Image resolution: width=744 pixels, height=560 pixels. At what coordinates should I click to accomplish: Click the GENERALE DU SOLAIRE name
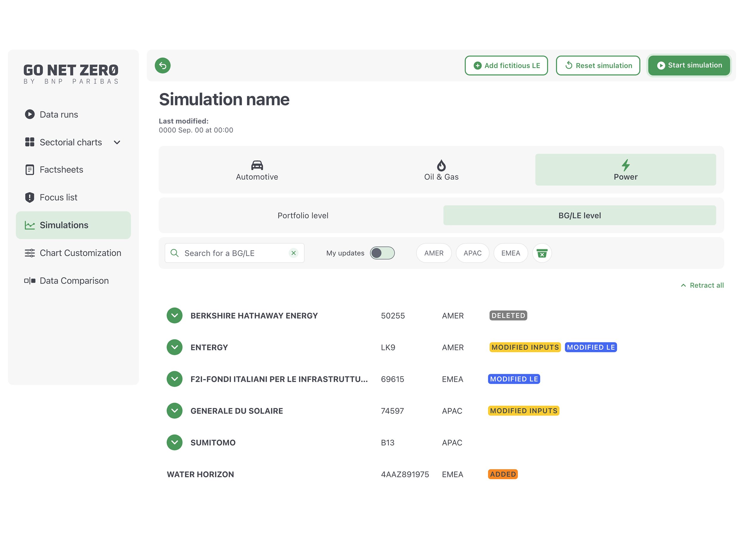click(237, 411)
